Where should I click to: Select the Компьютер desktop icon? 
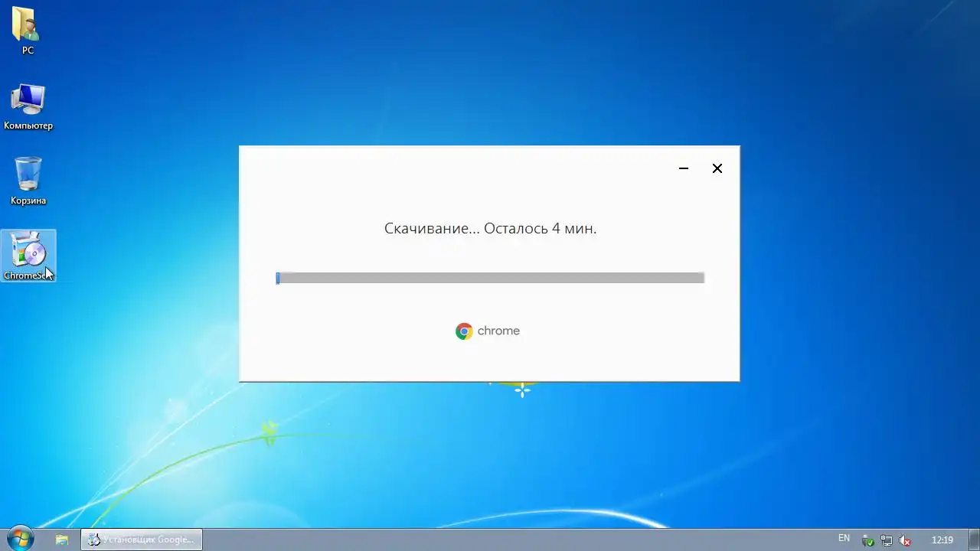coord(28,106)
